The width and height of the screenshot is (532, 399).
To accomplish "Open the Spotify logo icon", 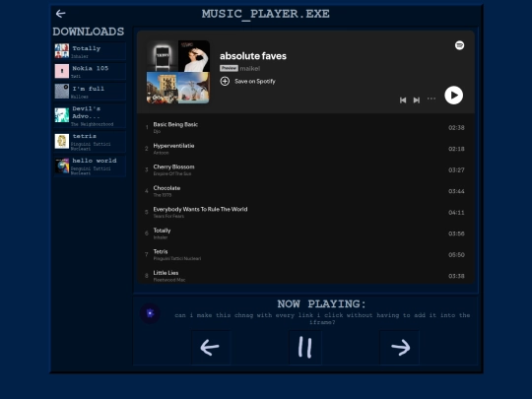I will [x=459, y=45].
